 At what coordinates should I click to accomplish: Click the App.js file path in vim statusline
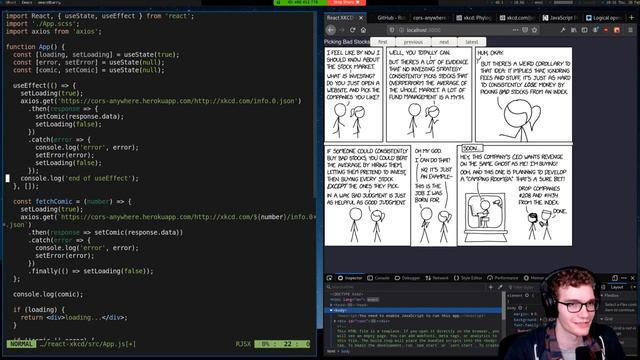(x=88, y=344)
